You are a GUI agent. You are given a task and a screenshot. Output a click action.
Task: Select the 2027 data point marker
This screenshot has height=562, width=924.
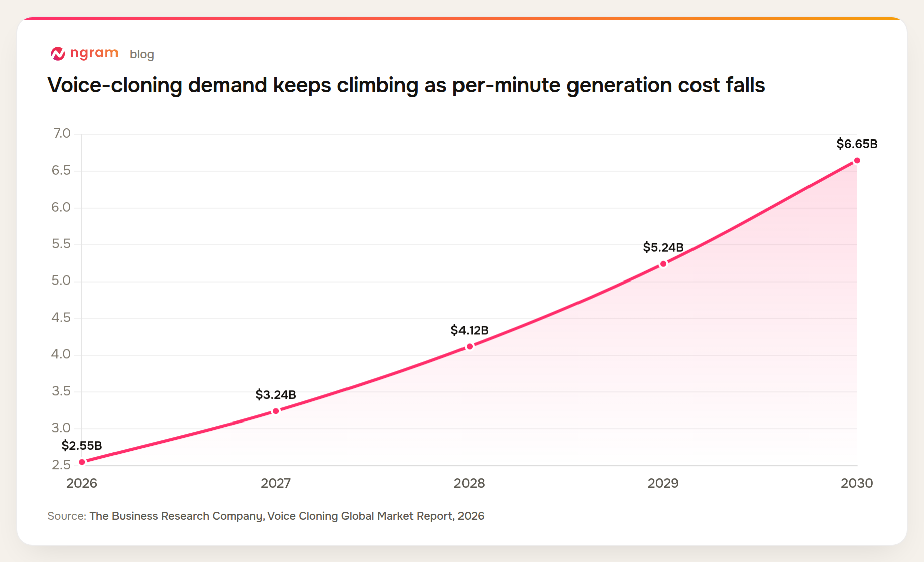click(276, 411)
